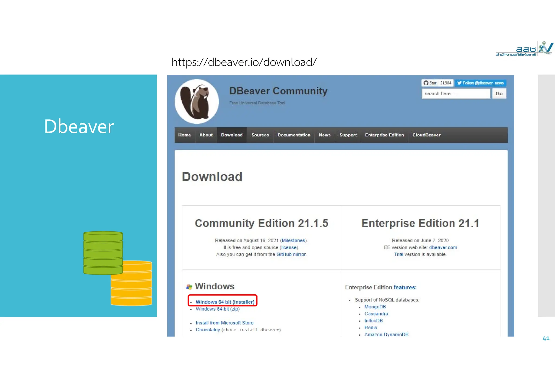Screen dimensions: 555x392
Task: Click the Windows section heading
Action: (x=215, y=286)
